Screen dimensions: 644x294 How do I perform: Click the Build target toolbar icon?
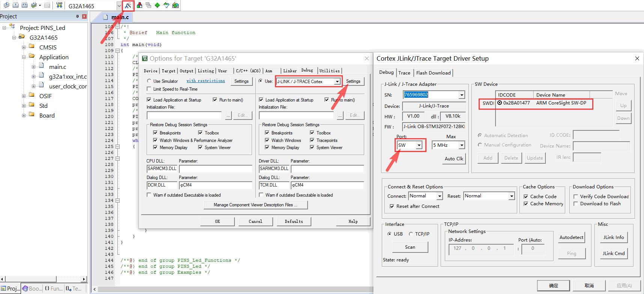pyautogui.click(x=15, y=5)
